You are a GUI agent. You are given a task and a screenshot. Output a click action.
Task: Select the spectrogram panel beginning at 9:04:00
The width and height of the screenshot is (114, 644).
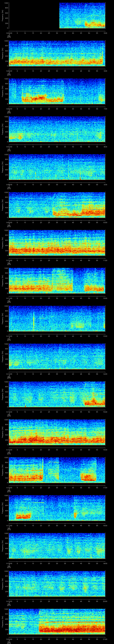click(x=57, y=16)
